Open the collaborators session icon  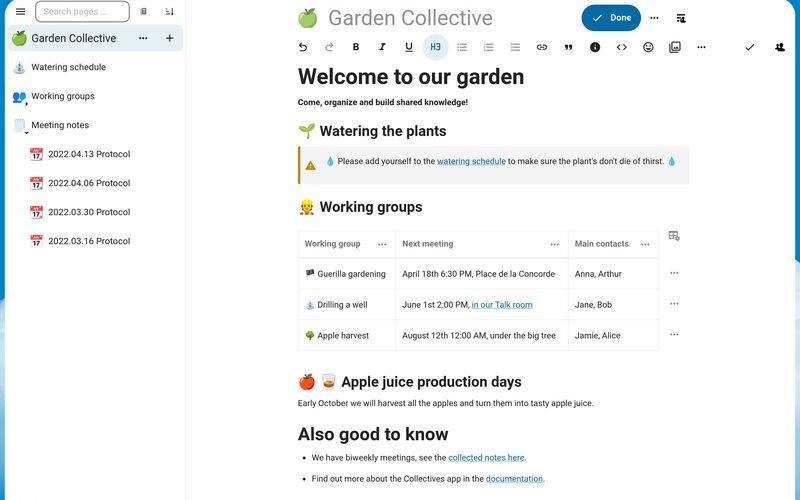coord(780,47)
